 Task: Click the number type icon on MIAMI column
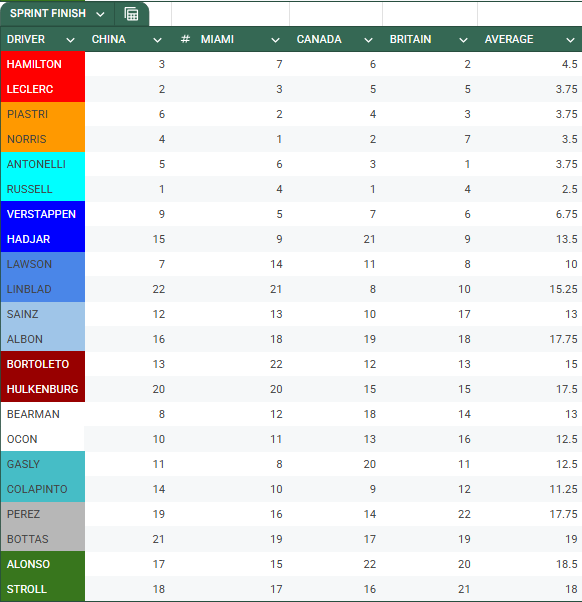(x=185, y=39)
